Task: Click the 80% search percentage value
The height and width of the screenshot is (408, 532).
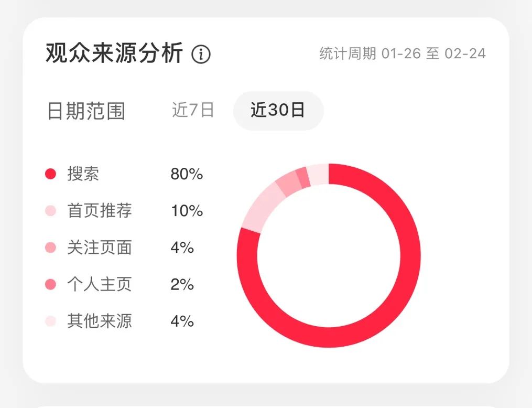Action: tap(187, 174)
